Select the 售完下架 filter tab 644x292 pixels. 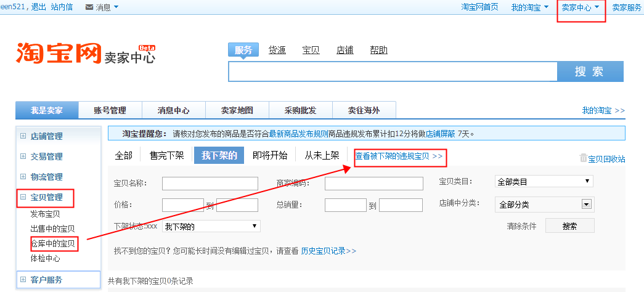pos(166,156)
